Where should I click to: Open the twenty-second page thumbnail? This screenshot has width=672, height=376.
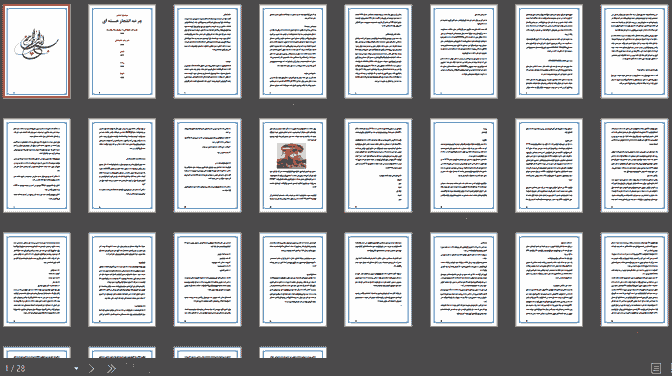tap(464, 280)
